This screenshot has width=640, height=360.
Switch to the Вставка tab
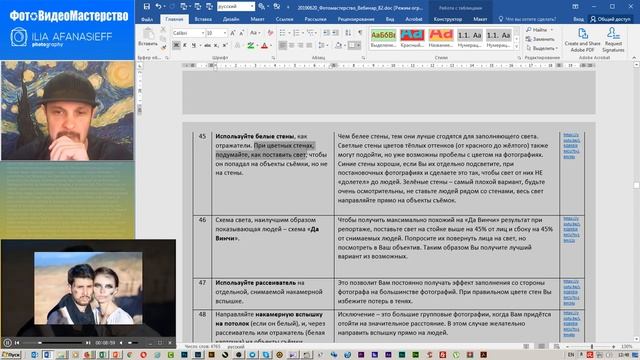[x=203, y=19]
